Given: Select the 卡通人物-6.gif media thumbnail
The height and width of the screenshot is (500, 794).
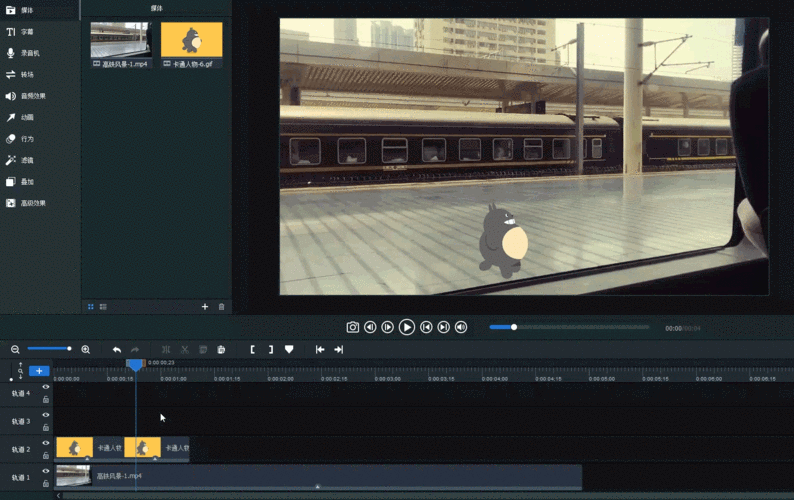Looking at the screenshot, I should [192, 40].
